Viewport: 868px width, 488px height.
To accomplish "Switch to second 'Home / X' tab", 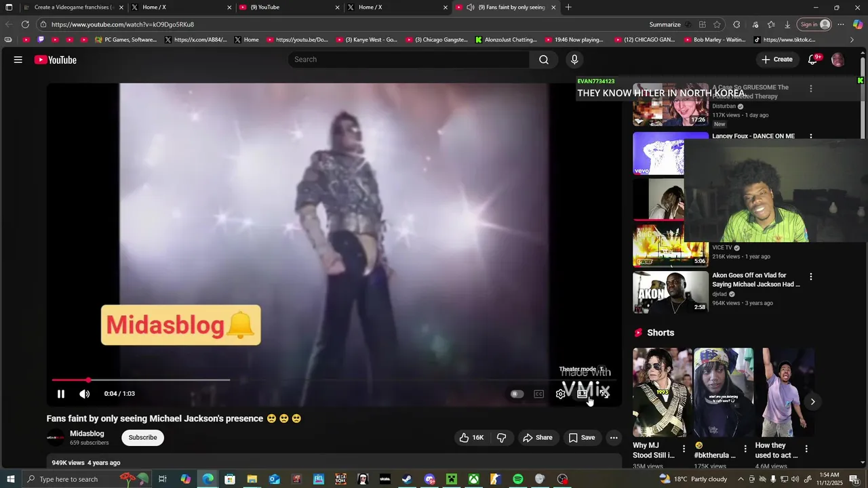I will 398,7.
